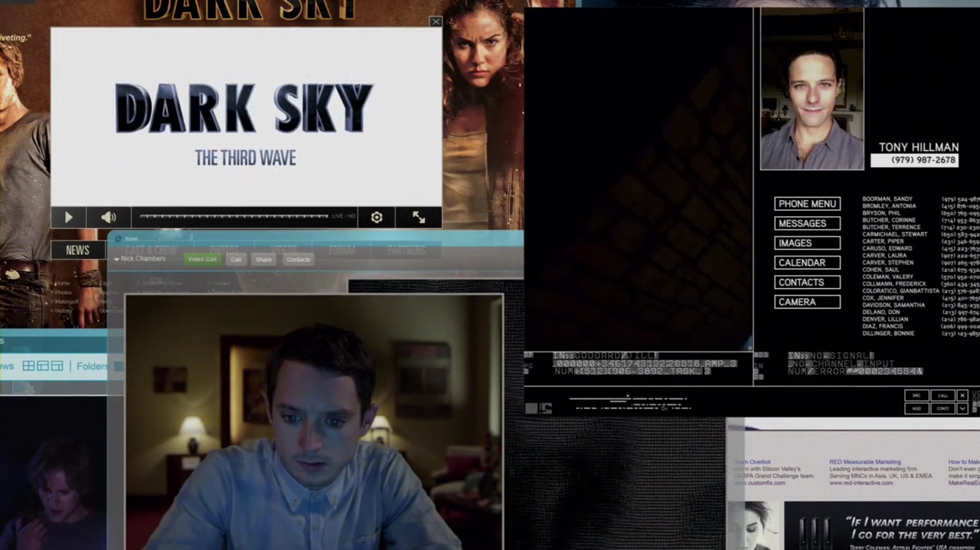Play the Dark Sky trailer video
The image size is (980, 550).
click(68, 218)
